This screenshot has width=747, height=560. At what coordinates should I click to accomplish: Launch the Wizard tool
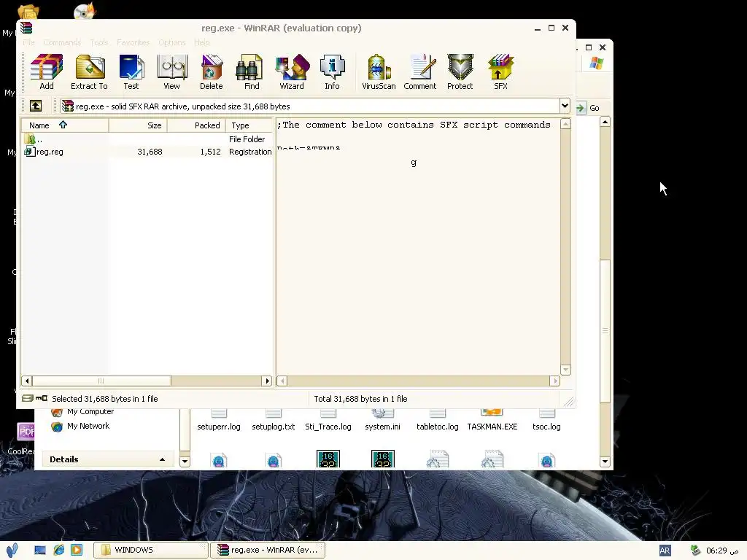pos(292,72)
